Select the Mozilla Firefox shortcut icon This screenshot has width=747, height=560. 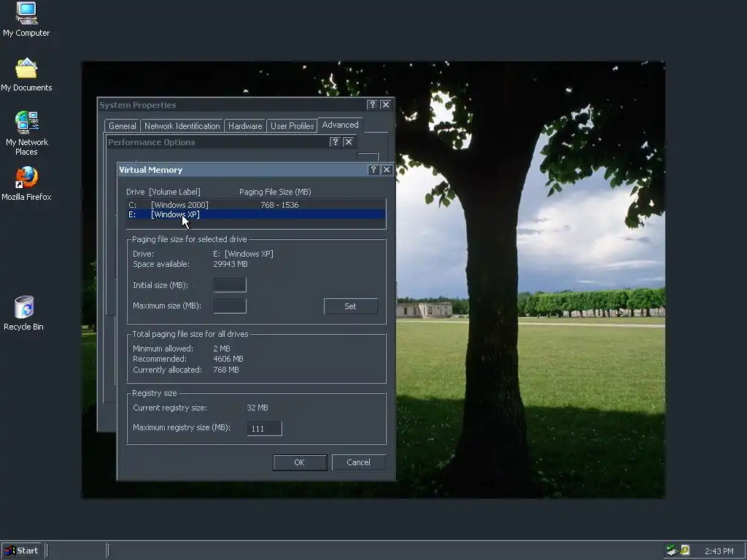tap(26, 183)
